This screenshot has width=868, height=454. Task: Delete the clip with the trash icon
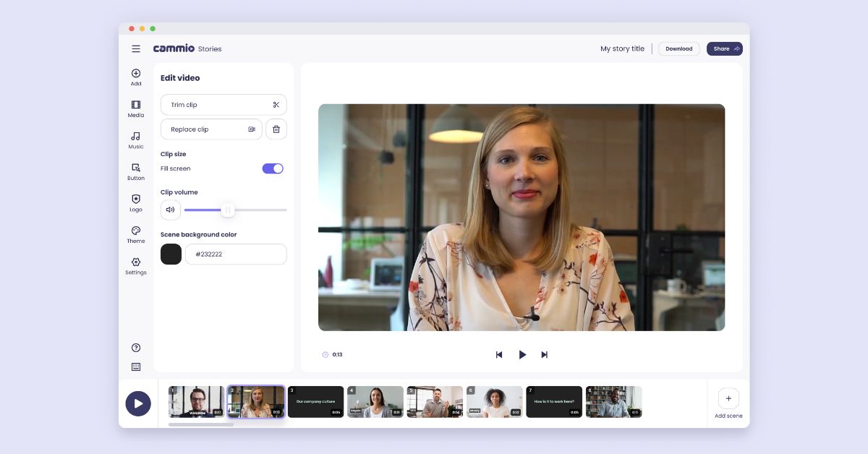(276, 129)
